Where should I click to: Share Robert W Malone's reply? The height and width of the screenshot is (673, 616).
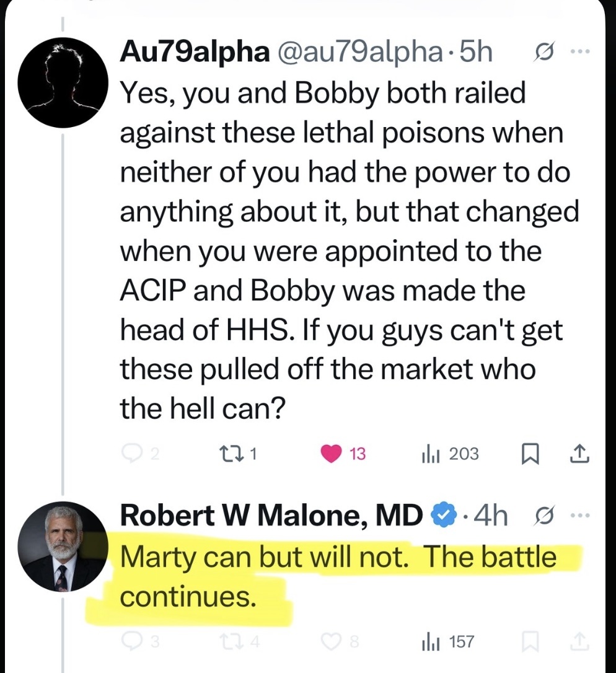click(579, 641)
